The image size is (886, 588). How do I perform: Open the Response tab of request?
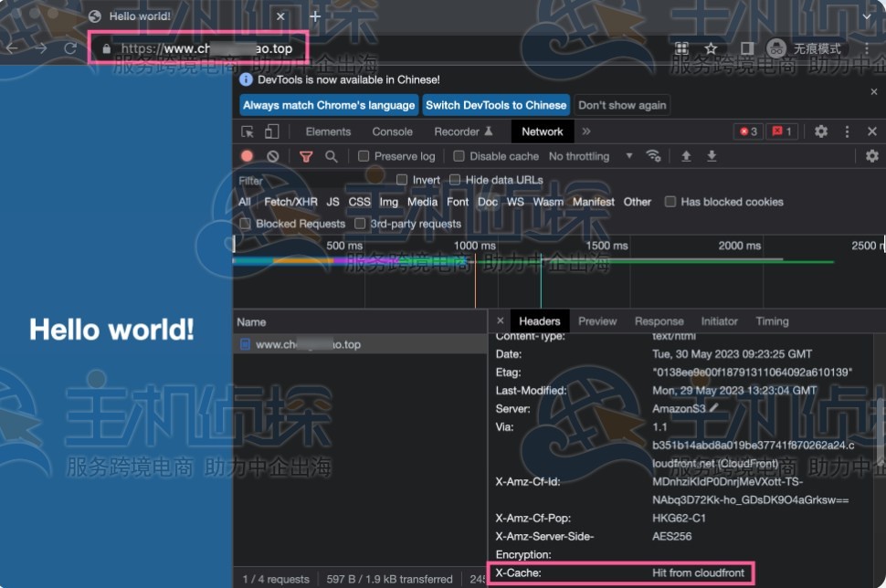[x=659, y=321]
